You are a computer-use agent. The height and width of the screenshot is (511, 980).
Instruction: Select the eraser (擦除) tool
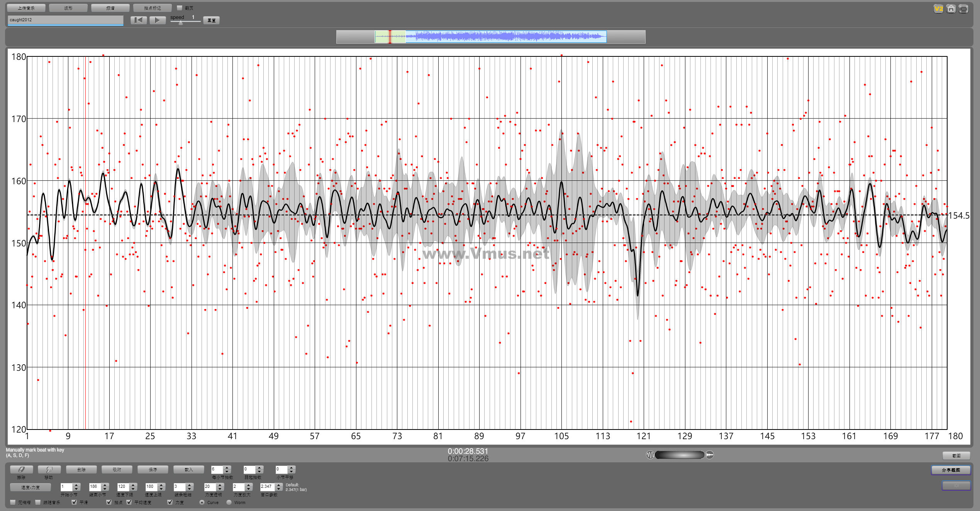click(x=21, y=469)
